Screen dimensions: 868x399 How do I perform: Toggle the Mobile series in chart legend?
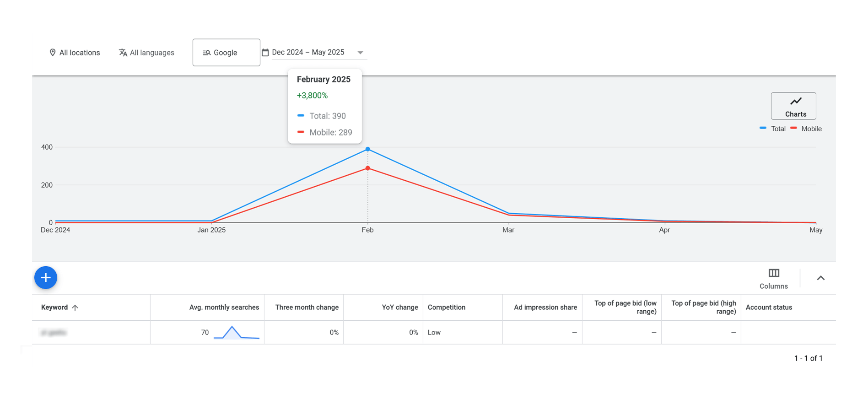(806, 129)
